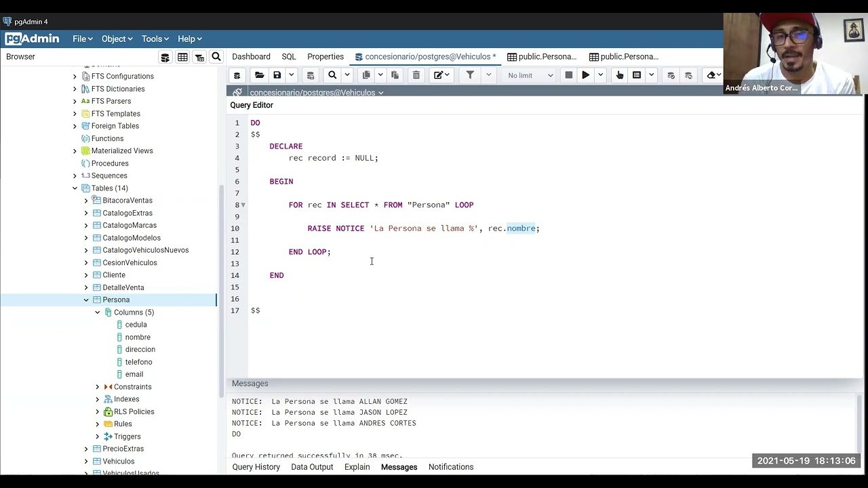Switch to the SQL tab

(289, 57)
